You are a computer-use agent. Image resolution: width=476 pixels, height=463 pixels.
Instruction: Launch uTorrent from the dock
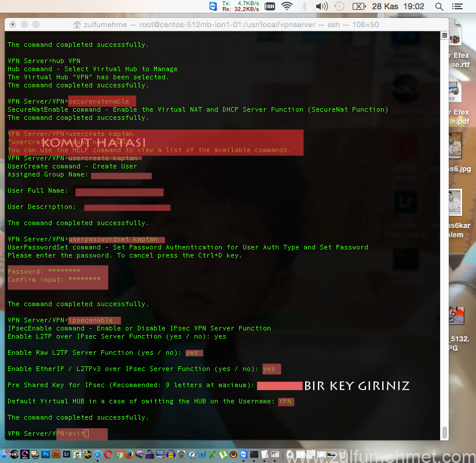(223, 454)
